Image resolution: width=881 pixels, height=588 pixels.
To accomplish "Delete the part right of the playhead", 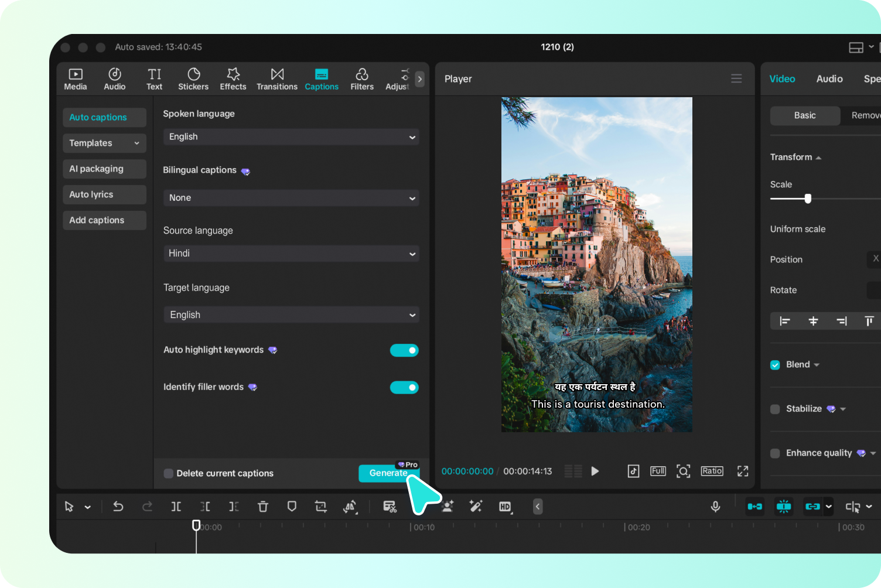I will (x=234, y=507).
